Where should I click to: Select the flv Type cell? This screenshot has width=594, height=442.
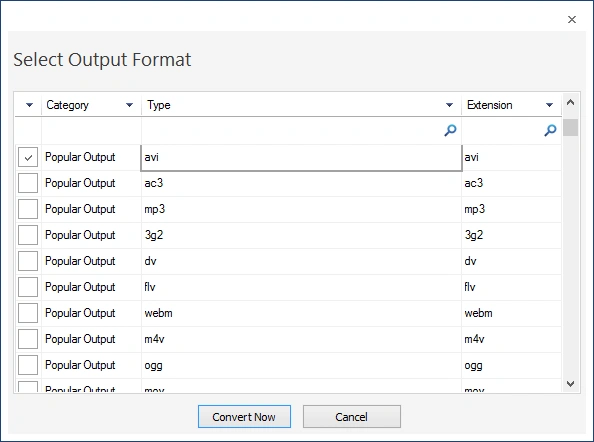(x=301, y=287)
